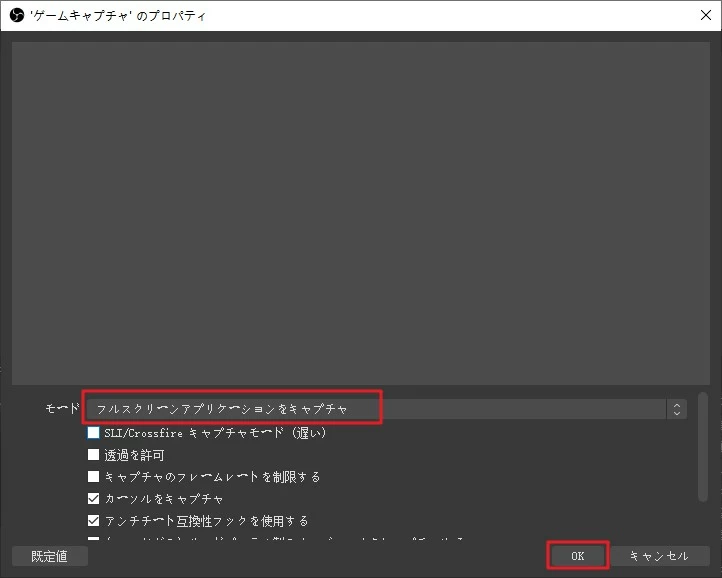Click the キャンセル button
722x578 pixels.
tap(659, 556)
